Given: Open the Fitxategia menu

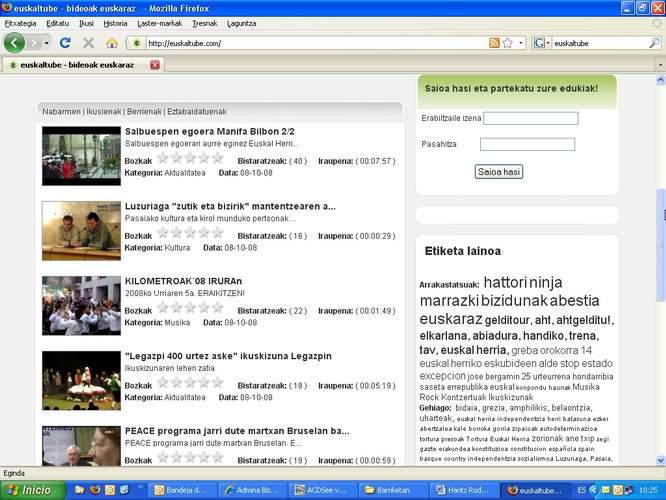Looking at the screenshot, I should tap(20, 23).
